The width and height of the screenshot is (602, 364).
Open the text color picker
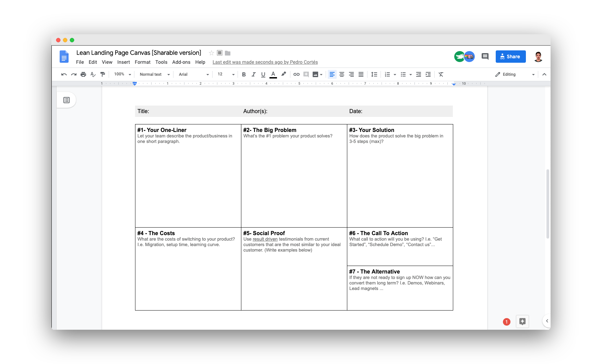[x=273, y=74]
